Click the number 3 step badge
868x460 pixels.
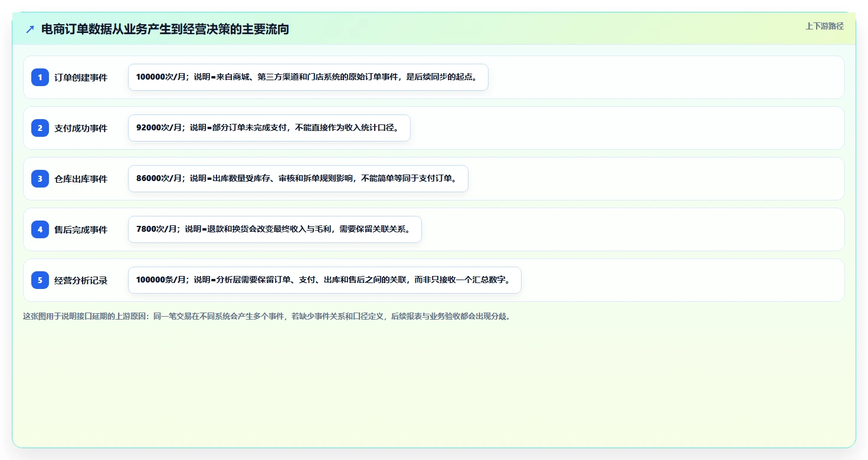point(40,179)
